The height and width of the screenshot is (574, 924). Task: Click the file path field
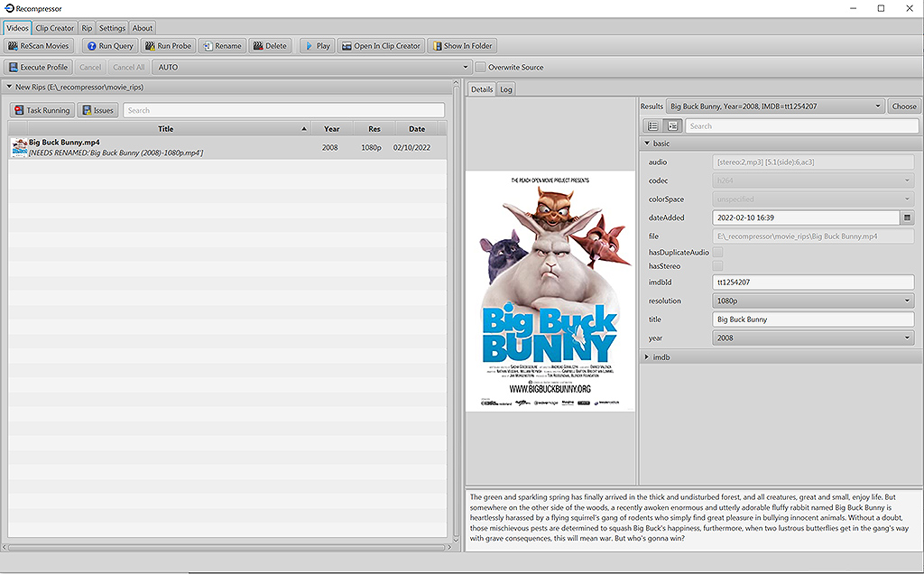[813, 236]
